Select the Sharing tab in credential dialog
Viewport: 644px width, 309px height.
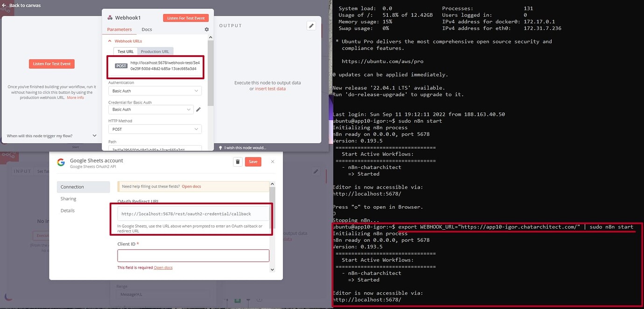pyautogui.click(x=68, y=198)
